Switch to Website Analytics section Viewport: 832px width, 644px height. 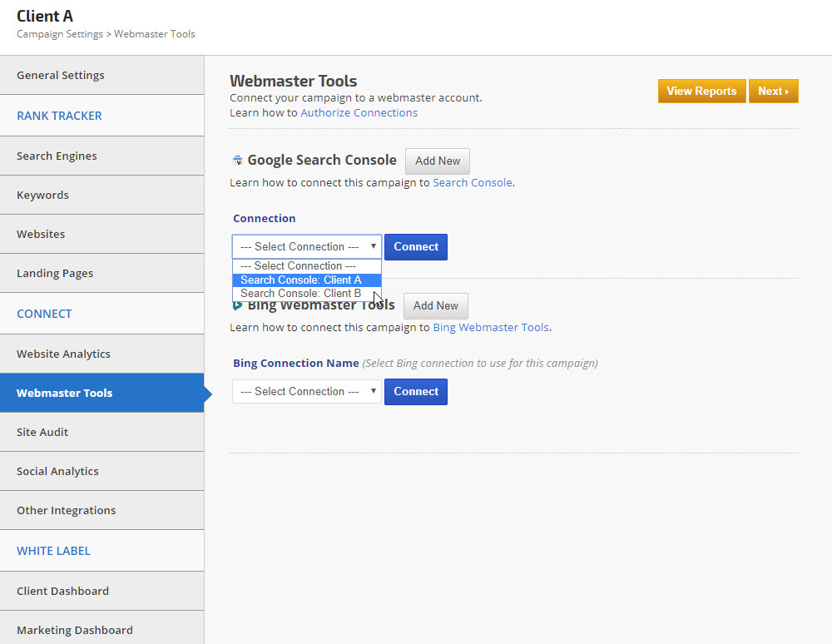[x=63, y=354]
